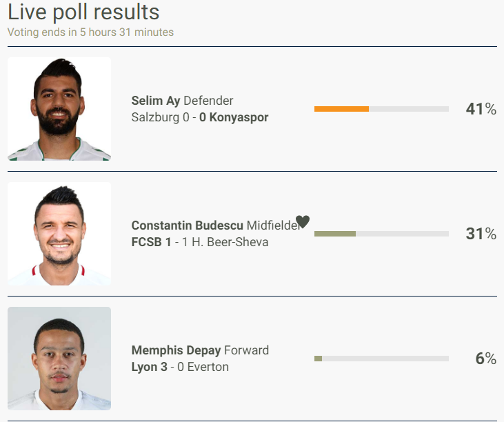This screenshot has width=504, height=422.
Task: Click the 6% result figure
Action: (485, 359)
